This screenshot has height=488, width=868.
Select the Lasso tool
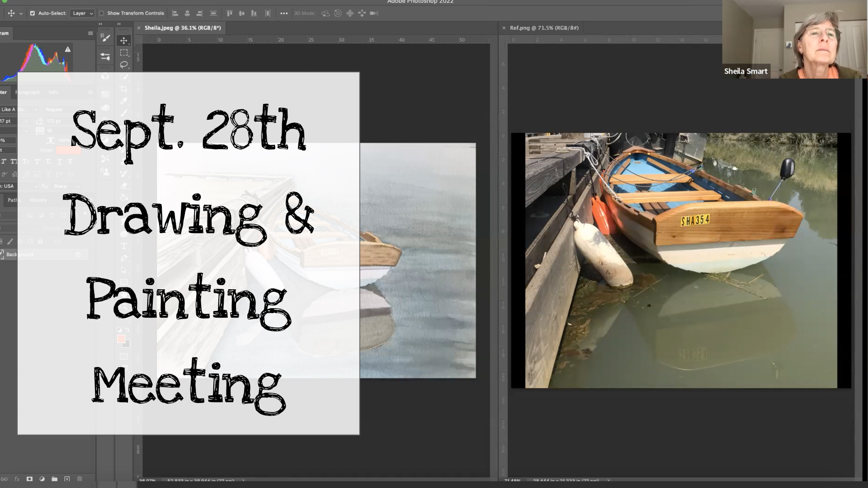(x=124, y=65)
